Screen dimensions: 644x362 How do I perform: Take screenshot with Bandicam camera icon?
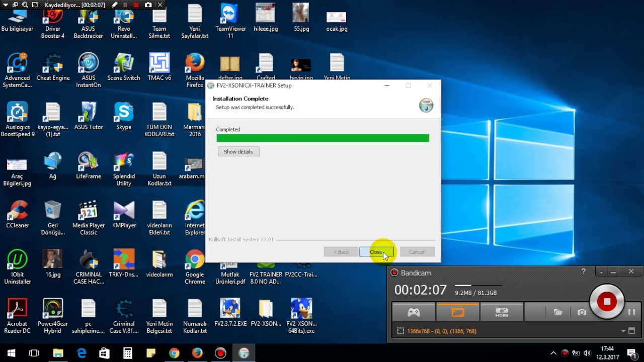click(582, 312)
